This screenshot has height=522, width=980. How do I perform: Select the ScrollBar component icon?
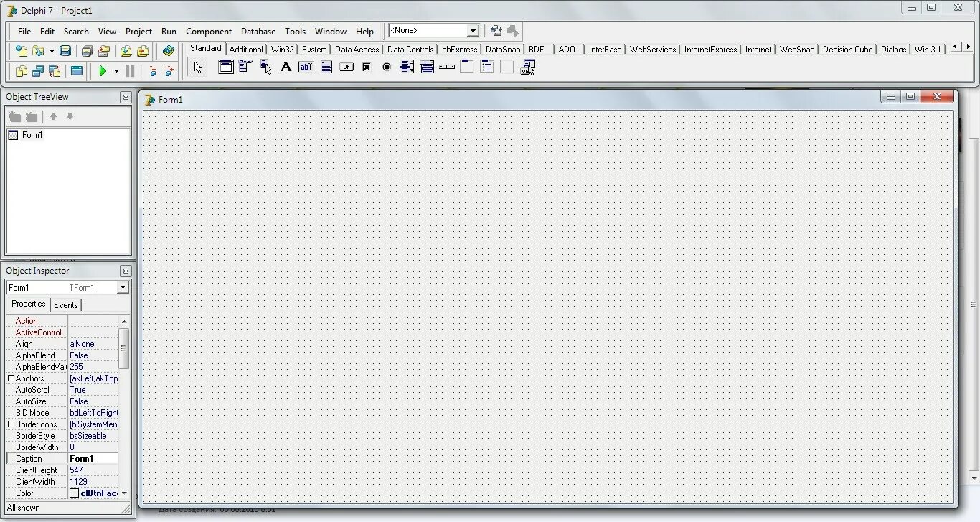[x=447, y=67]
